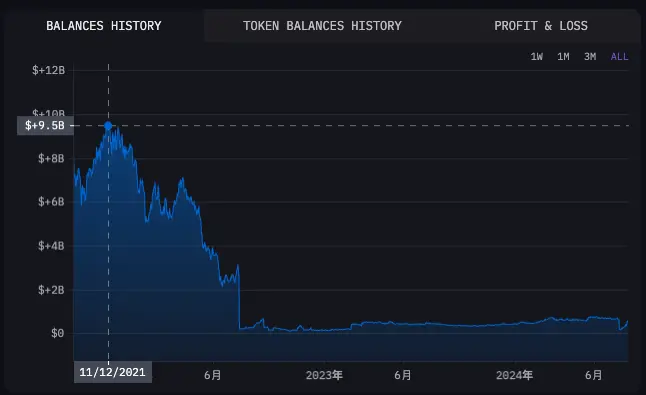This screenshot has width=646, height=395.
Task: Click the $+12B axis label
Action: 49,70
